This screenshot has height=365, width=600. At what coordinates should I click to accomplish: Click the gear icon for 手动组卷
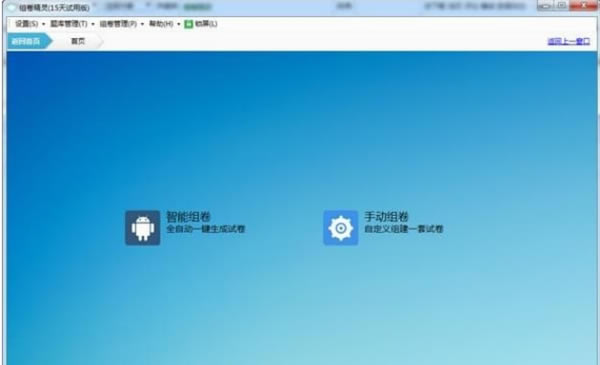click(x=341, y=228)
